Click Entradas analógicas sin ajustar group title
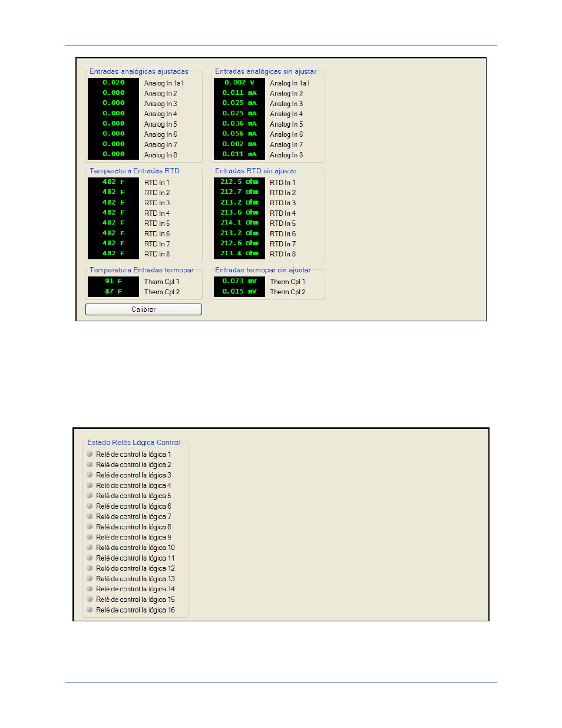This screenshot has height=728, width=562. pyautogui.click(x=266, y=71)
